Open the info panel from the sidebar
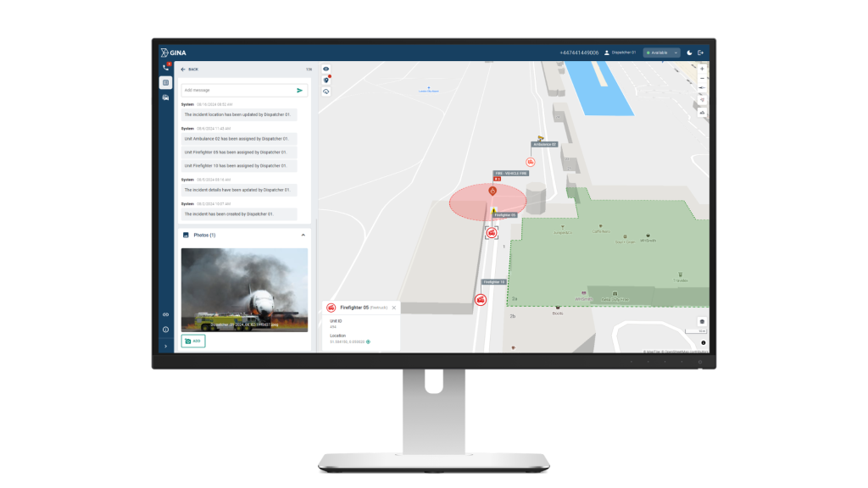Viewport: 868px width, 488px height. click(164, 331)
